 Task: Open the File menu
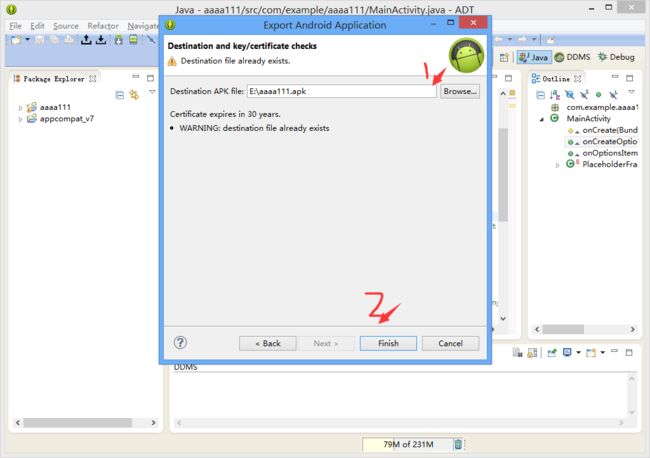pos(15,26)
